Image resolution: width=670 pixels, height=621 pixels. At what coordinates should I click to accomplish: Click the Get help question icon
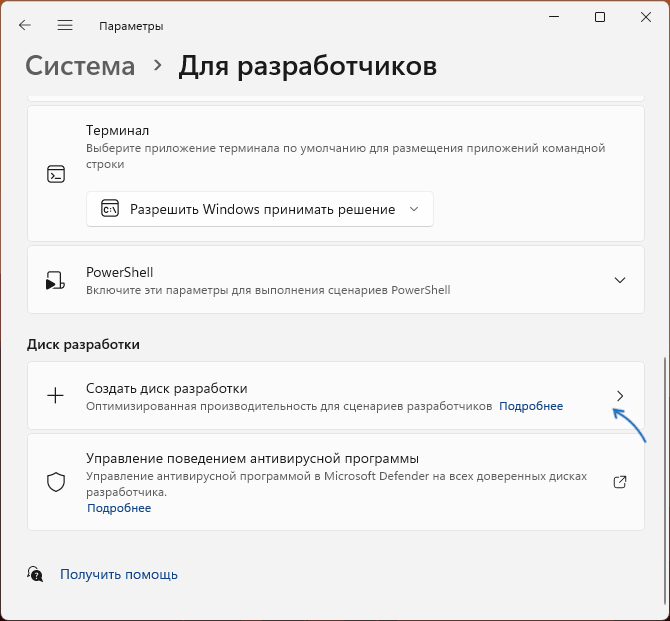[35, 574]
